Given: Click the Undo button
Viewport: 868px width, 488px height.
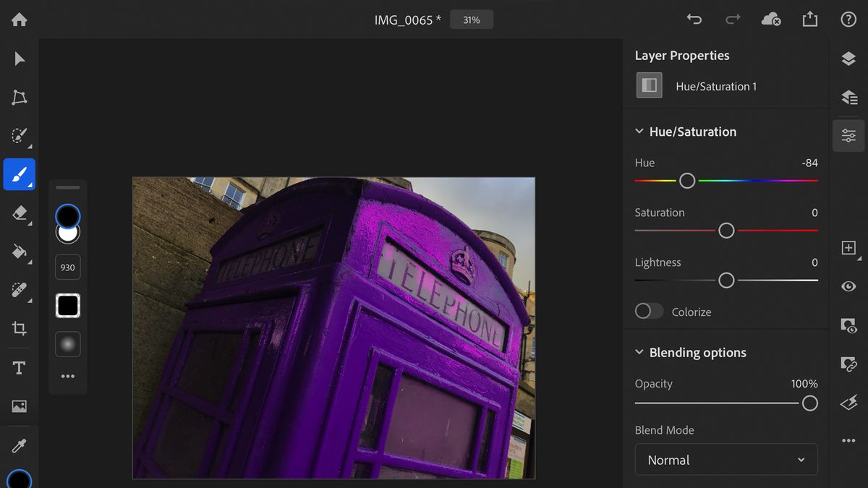Looking at the screenshot, I should pyautogui.click(x=694, y=19).
